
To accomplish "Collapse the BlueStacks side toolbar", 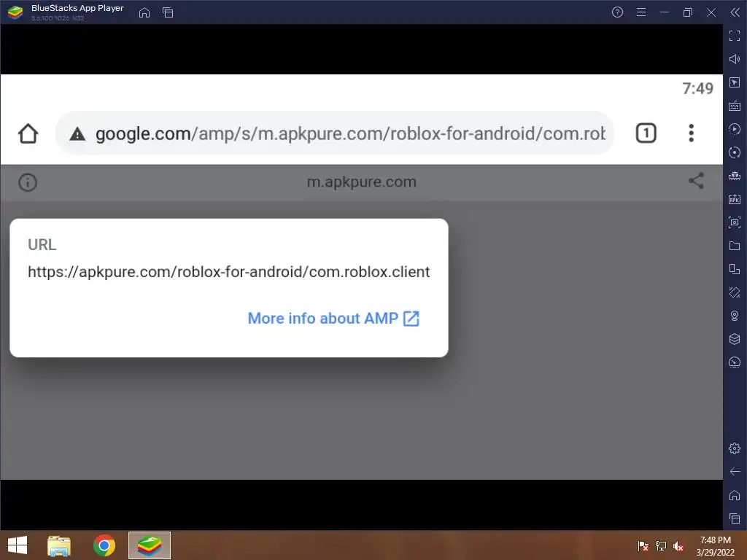I will coord(735,12).
